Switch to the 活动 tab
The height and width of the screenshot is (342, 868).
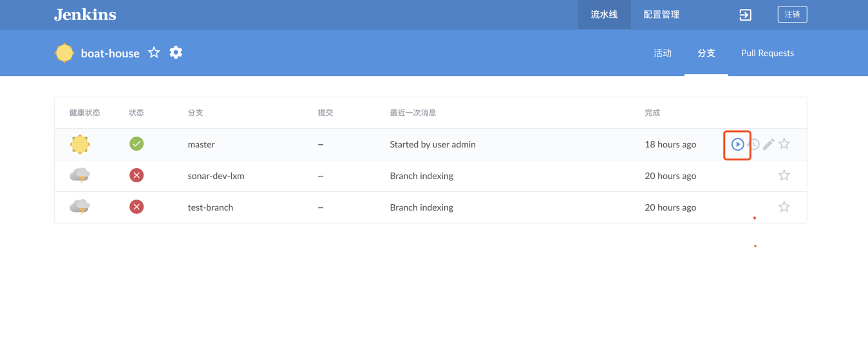tap(663, 53)
